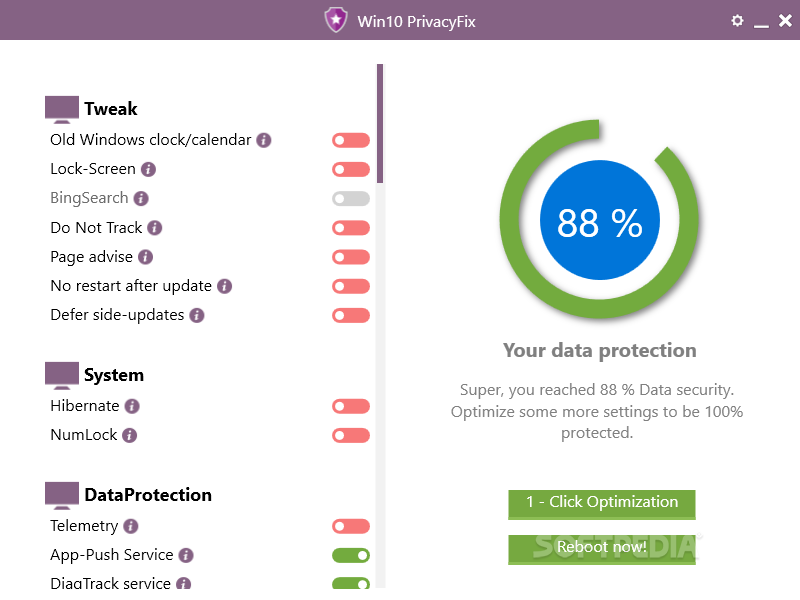Click the info icon next to BingSearch
Viewport: 800px width, 600px height.
click(141, 198)
